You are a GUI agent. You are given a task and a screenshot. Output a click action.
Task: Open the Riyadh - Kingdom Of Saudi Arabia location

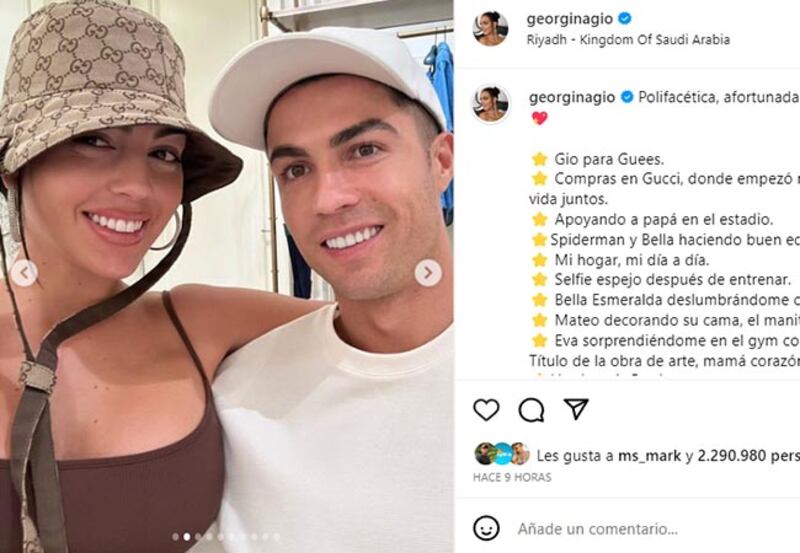click(628, 40)
